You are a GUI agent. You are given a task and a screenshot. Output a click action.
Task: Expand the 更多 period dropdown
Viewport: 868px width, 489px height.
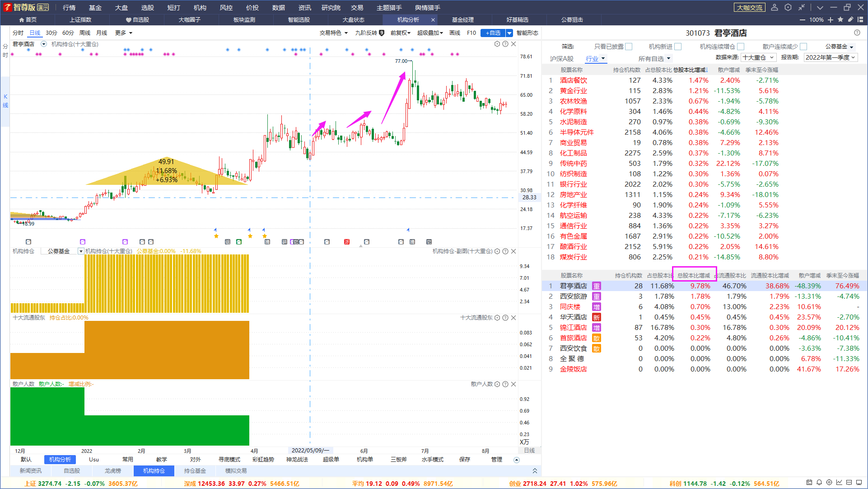124,33
